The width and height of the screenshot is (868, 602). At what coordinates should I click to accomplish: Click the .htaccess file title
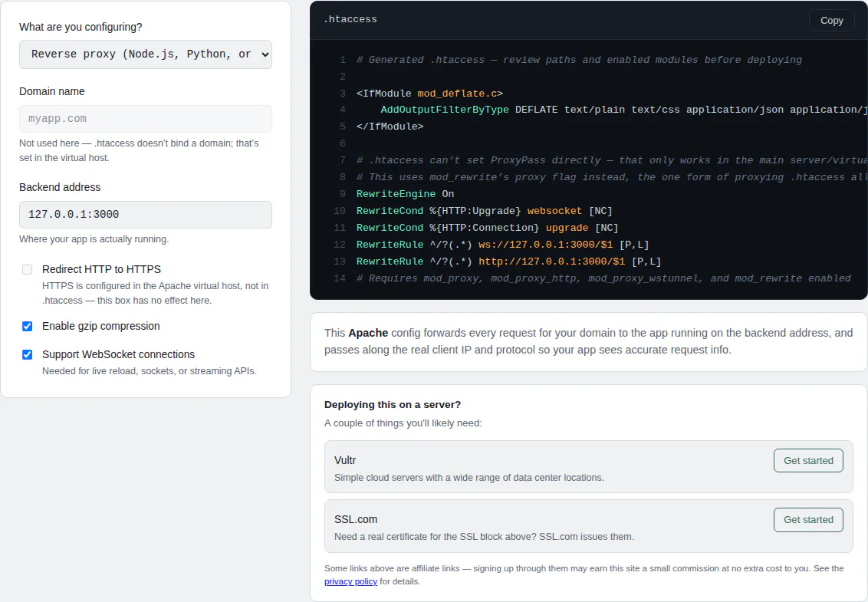[x=350, y=19]
